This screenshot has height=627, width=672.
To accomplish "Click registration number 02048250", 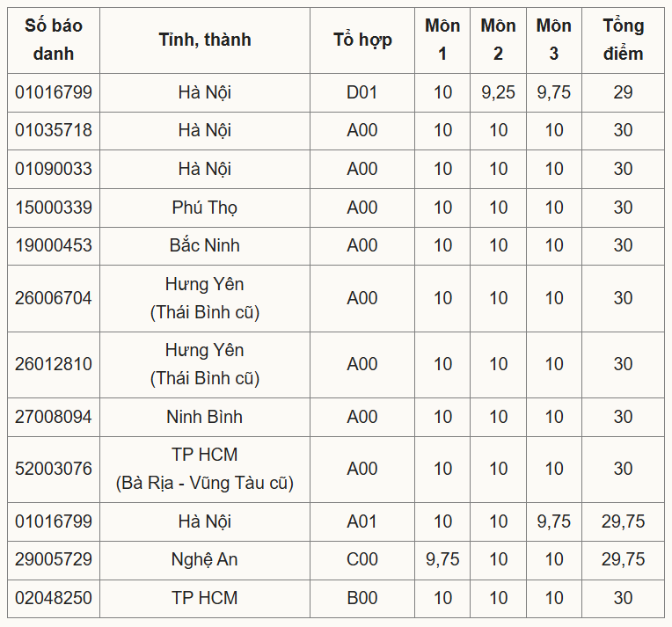I will (x=54, y=598).
